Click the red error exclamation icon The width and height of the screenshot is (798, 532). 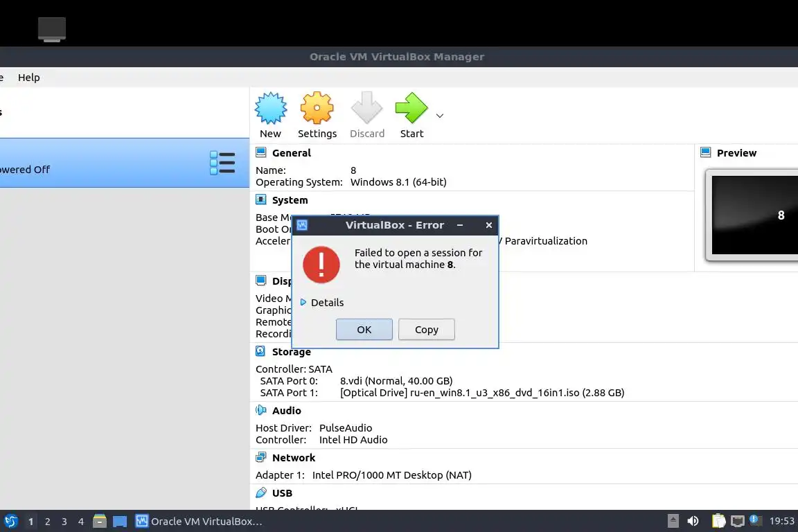(x=321, y=265)
